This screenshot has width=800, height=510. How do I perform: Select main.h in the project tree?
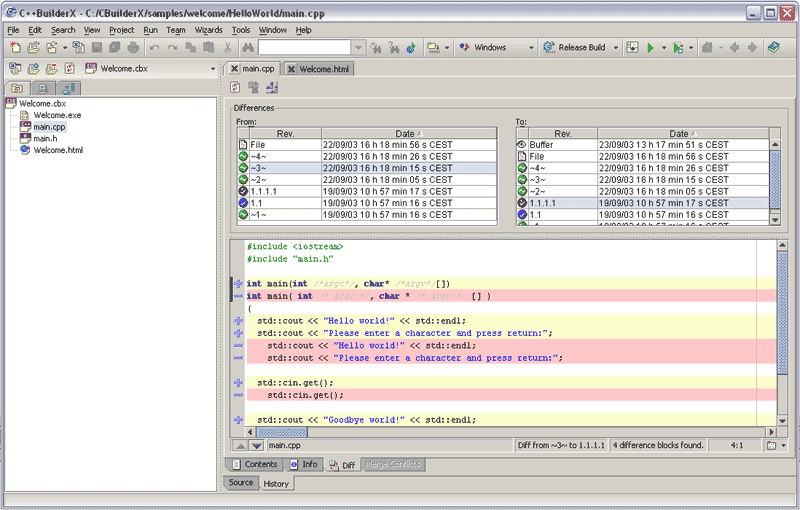45,139
